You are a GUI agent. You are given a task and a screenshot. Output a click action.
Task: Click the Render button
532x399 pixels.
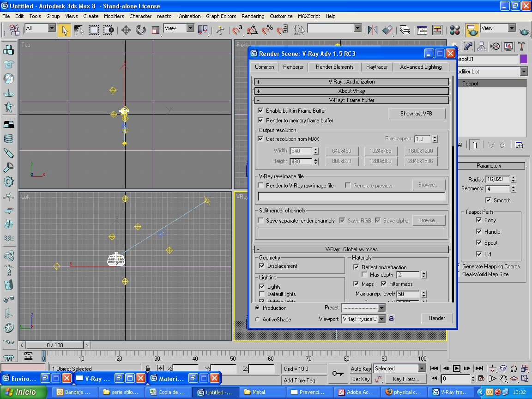[436, 318]
